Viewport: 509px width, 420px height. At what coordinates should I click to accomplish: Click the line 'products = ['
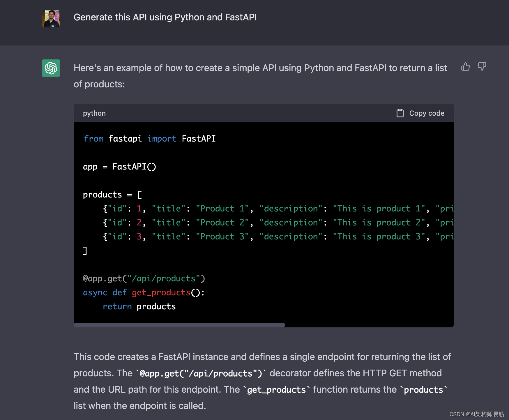click(x=112, y=195)
